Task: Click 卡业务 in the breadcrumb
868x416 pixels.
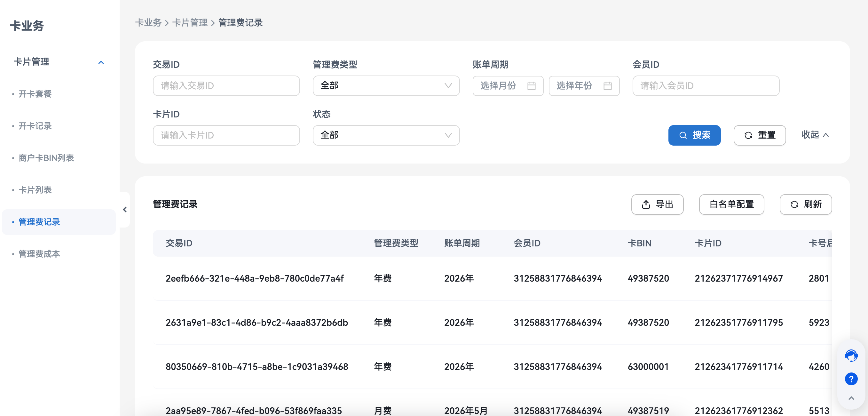Action: 148,23
